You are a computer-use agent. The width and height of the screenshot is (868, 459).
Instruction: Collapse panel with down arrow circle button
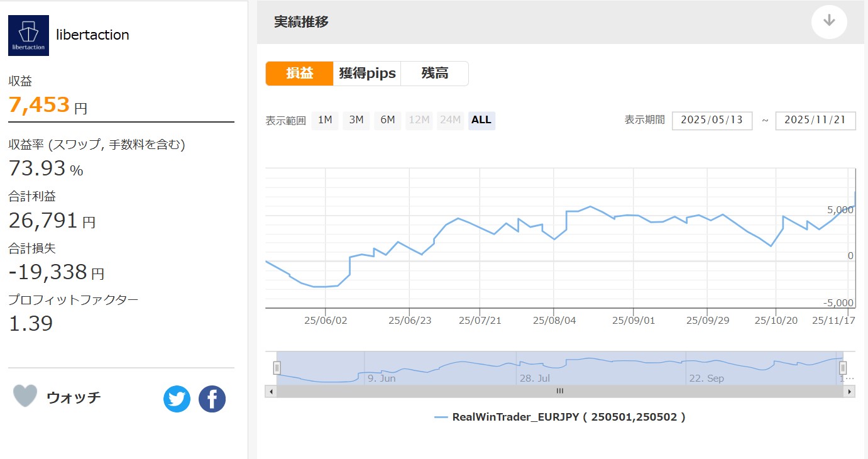pyautogui.click(x=829, y=21)
